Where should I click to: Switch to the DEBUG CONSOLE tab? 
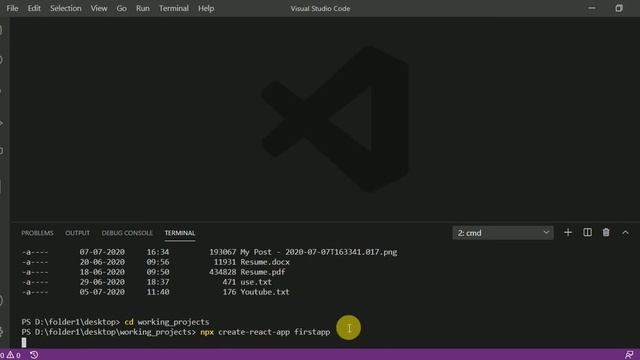[x=127, y=233]
